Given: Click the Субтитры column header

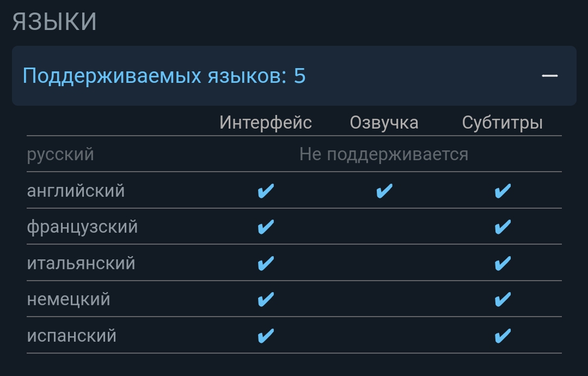Looking at the screenshot, I should coord(503,123).
